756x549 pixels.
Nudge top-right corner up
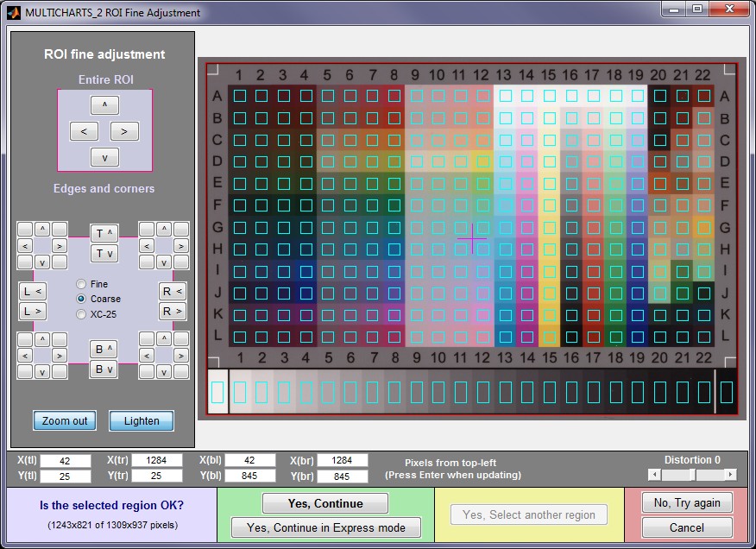pyautogui.click(x=164, y=229)
